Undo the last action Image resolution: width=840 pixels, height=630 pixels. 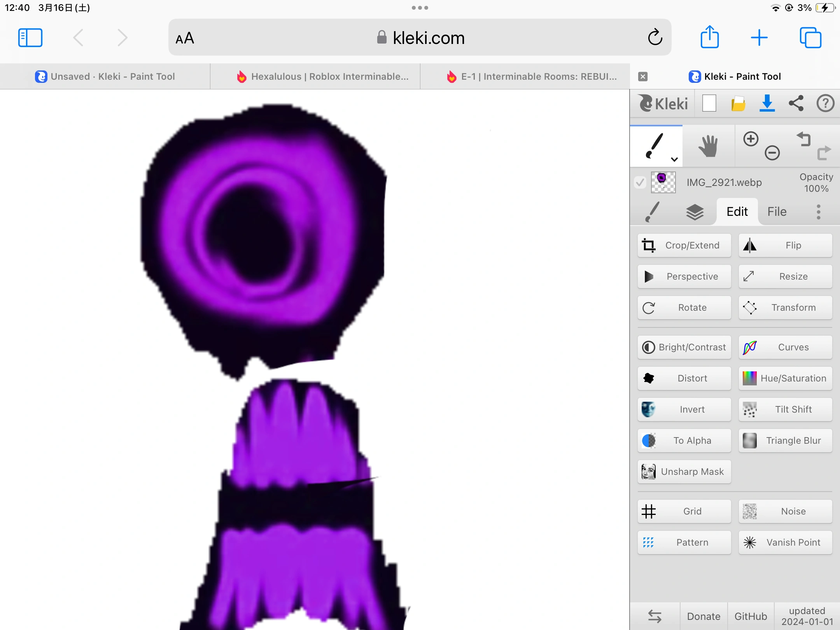click(803, 139)
